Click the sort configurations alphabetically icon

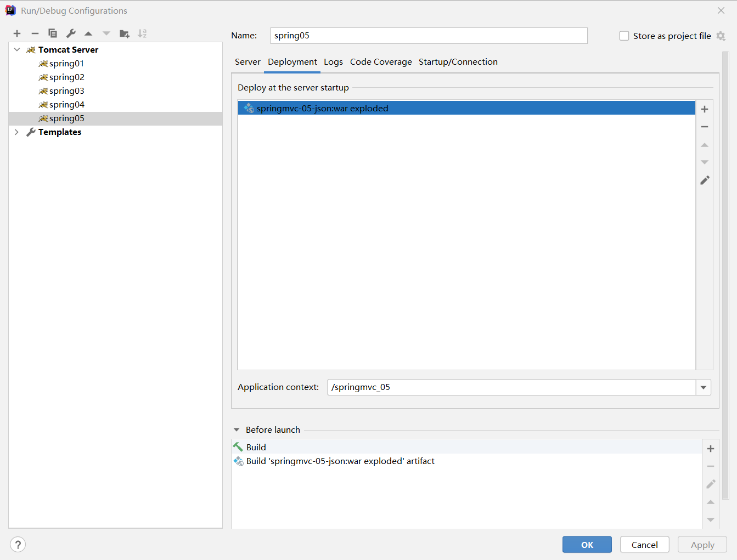[x=142, y=33]
